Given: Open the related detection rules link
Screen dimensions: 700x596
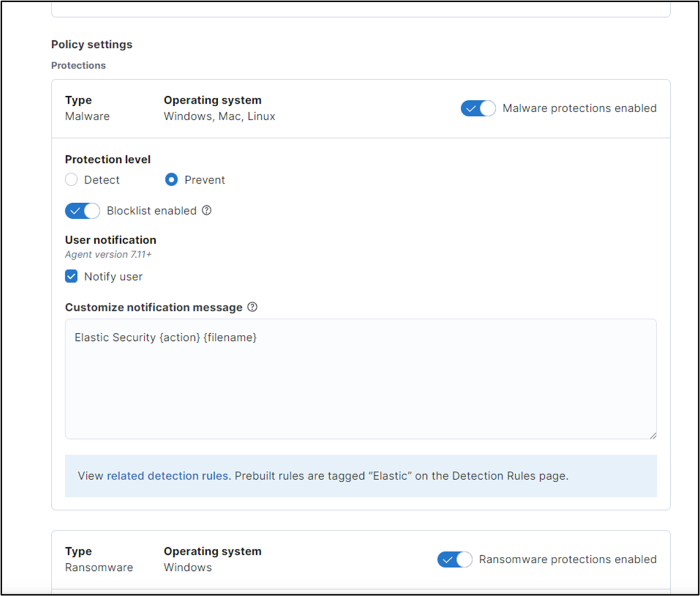Looking at the screenshot, I should click(167, 476).
